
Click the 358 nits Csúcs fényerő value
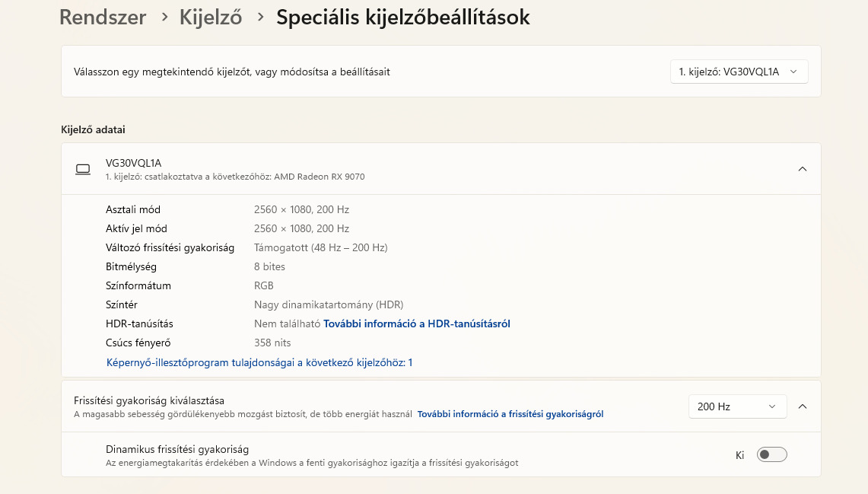272,343
